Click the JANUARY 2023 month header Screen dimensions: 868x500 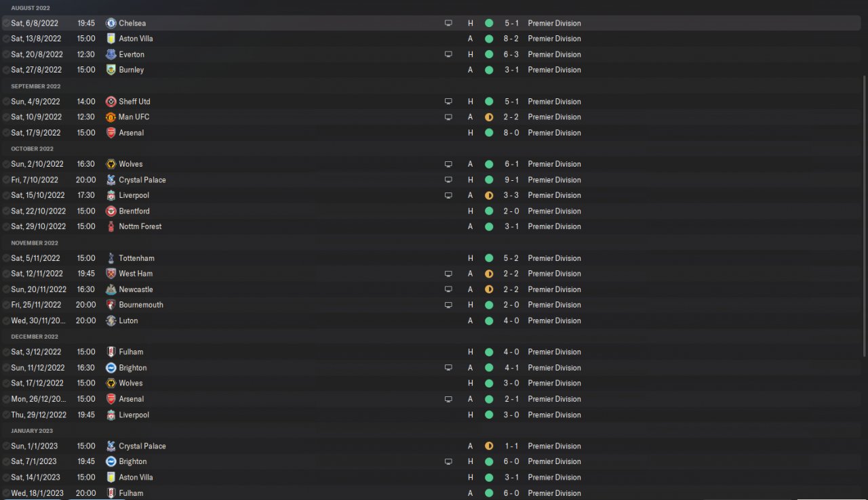(32, 430)
